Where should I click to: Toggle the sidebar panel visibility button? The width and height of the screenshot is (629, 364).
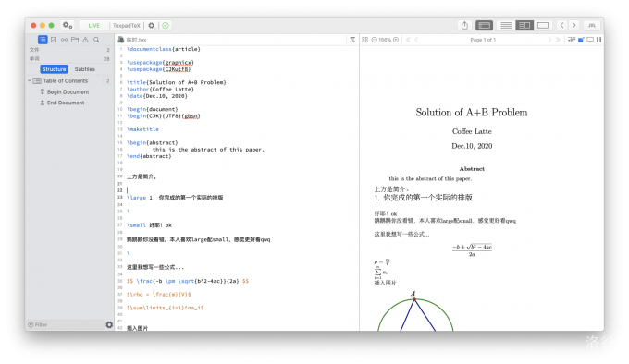484,25
